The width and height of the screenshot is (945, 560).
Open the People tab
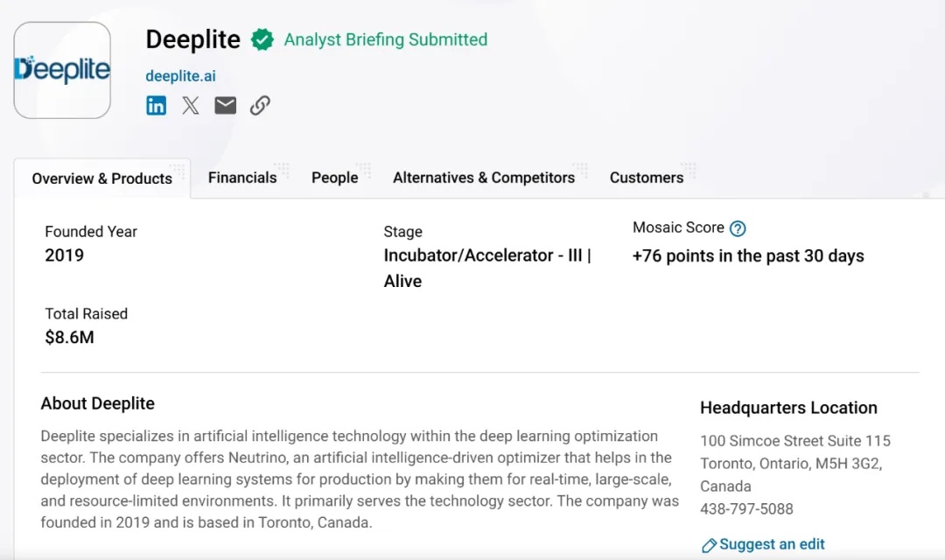click(x=334, y=178)
